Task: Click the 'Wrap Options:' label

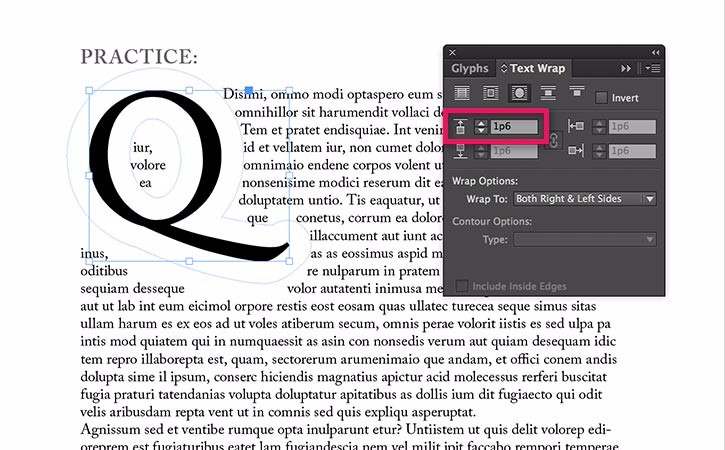Action: (x=485, y=181)
